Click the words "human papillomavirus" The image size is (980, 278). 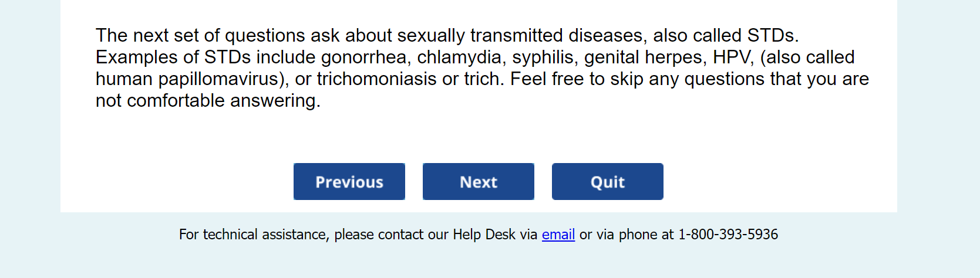pyautogui.click(x=187, y=79)
